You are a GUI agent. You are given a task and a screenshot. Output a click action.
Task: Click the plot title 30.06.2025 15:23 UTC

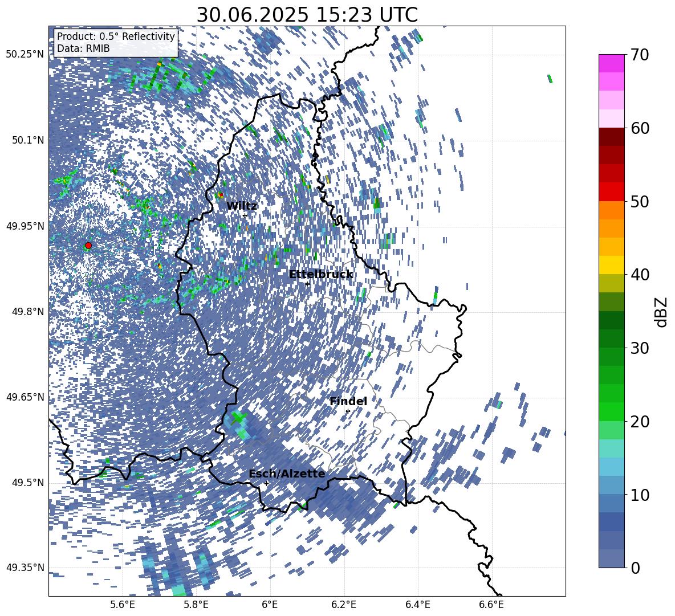[307, 15]
